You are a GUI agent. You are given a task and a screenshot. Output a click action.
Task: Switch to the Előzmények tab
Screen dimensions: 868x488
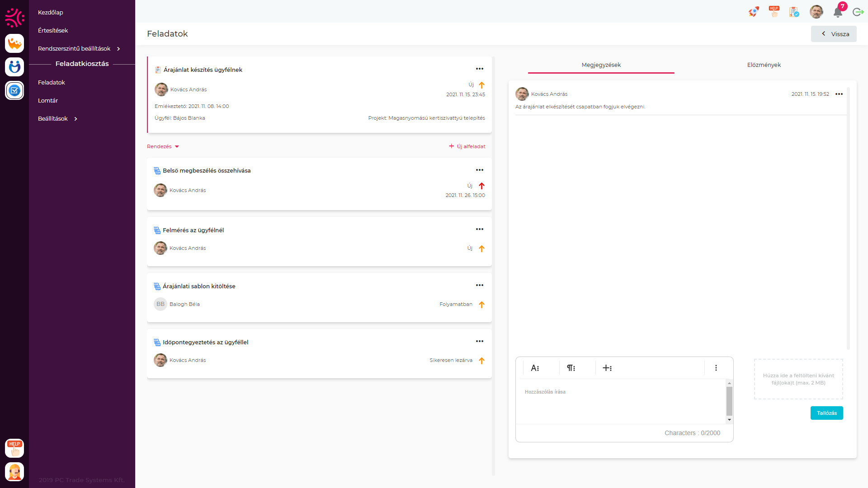coord(764,65)
